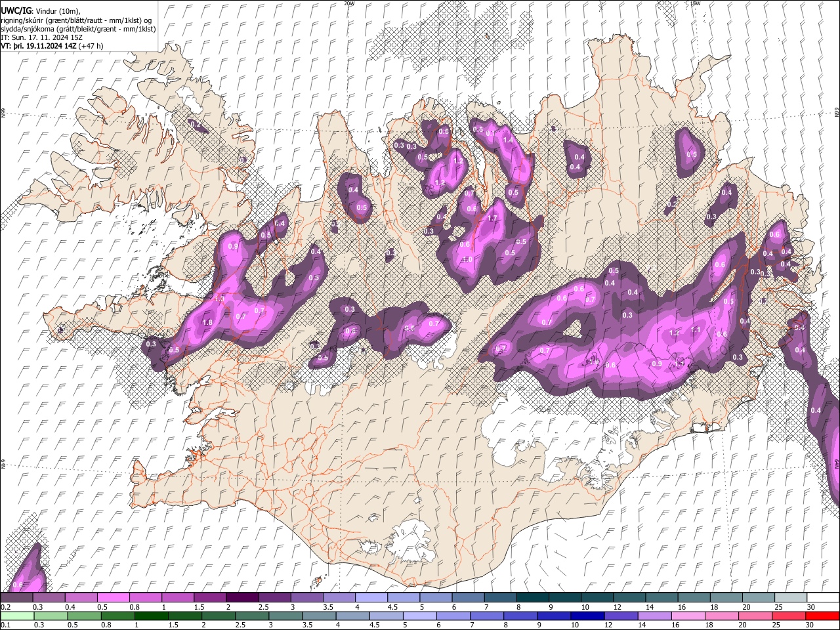Pick the pale grey swatch between 25 and 30 upper row
Viewport: 840px width, 630px height.
[x=791, y=597]
